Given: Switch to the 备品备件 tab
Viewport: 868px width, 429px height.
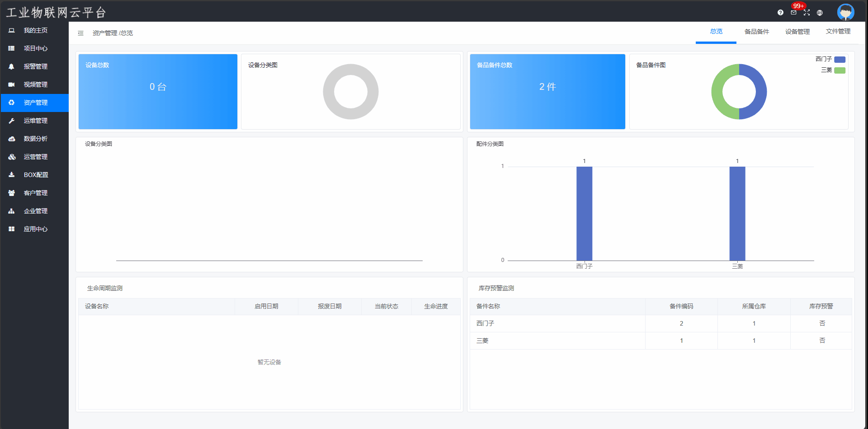Looking at the screenshot, I should (x=756, y=32).
